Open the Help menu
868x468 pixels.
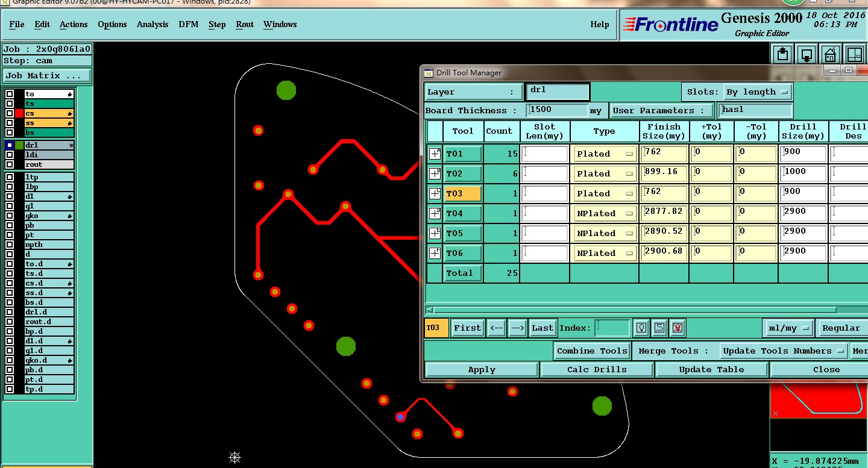(x=600, y=24)
